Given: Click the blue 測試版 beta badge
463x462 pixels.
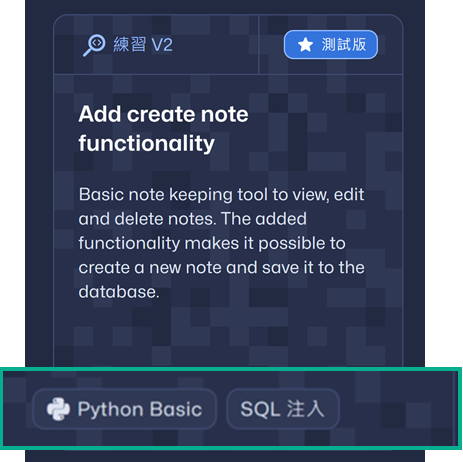Looking at the screenshot, I should (x=331, y=45).
